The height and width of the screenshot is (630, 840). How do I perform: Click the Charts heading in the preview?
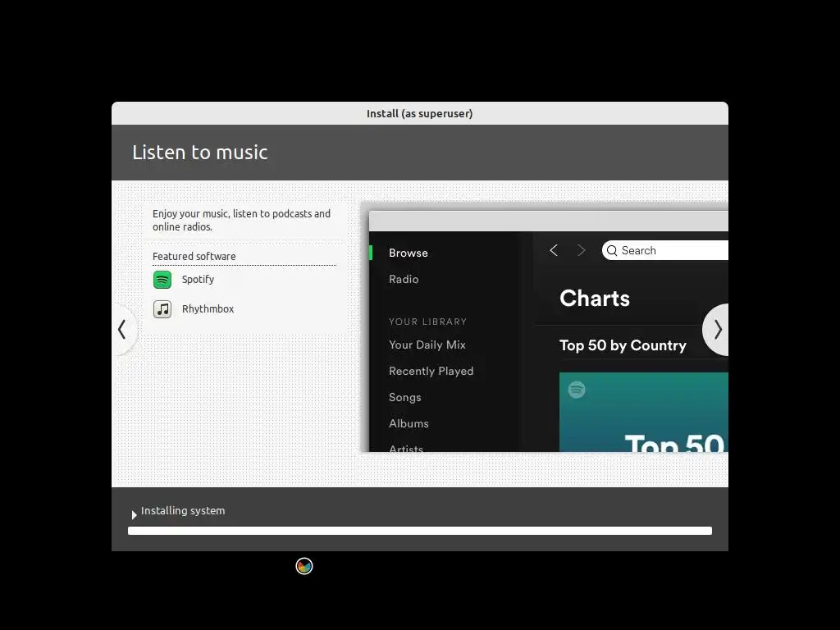(x=595, y=299)
